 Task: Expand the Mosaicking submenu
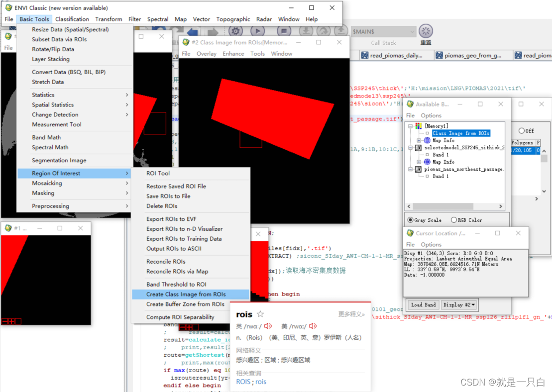75,184
